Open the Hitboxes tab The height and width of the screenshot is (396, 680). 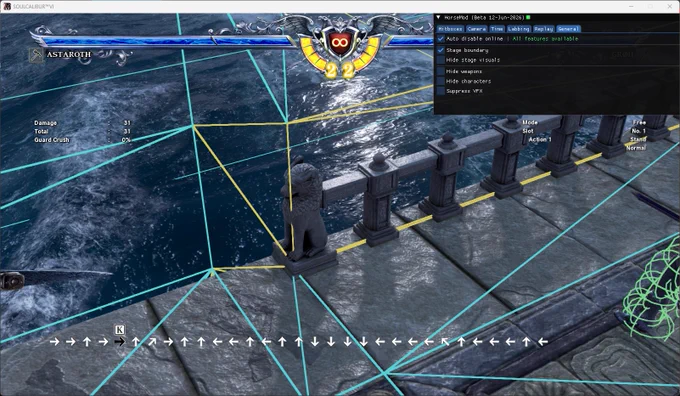[x=450, y=29]
